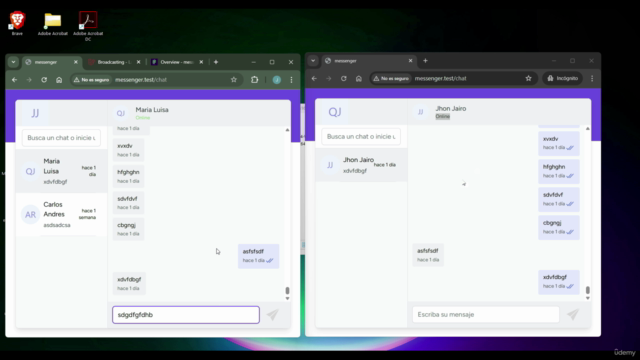640x360 pixels.
Task: Focus search chat field in right messenger
Action: tap(361, 136)
